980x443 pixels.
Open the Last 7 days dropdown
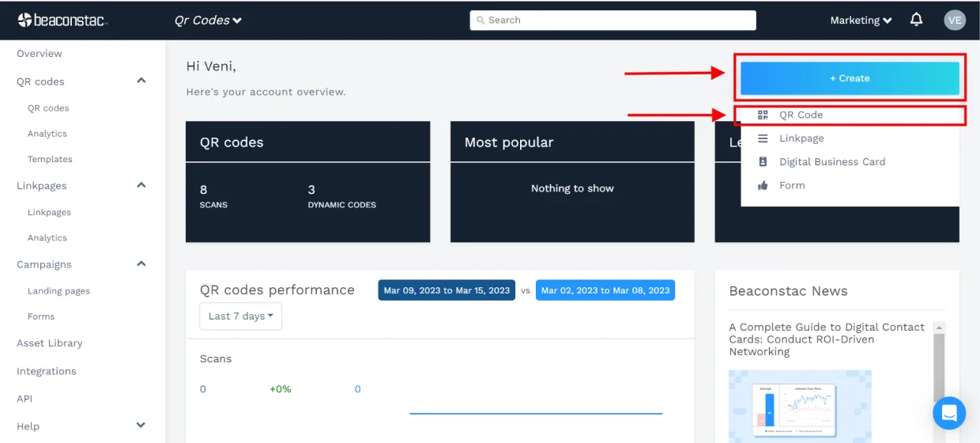(240, 316)
